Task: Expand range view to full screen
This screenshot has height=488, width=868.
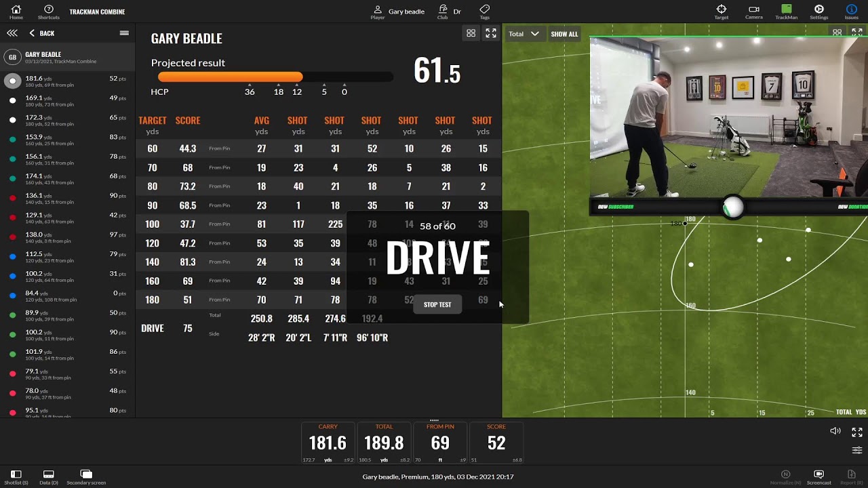Action: pyautogui.click(x=857, y=33)
